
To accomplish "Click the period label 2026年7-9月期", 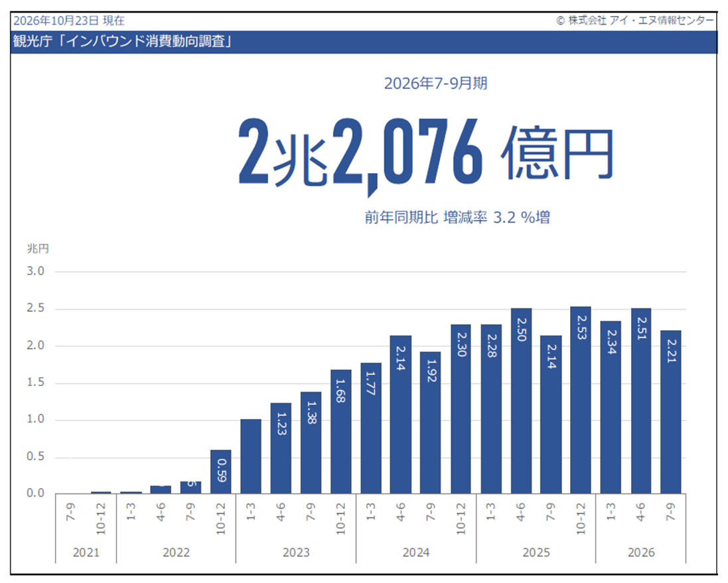I will click(435, 83).
